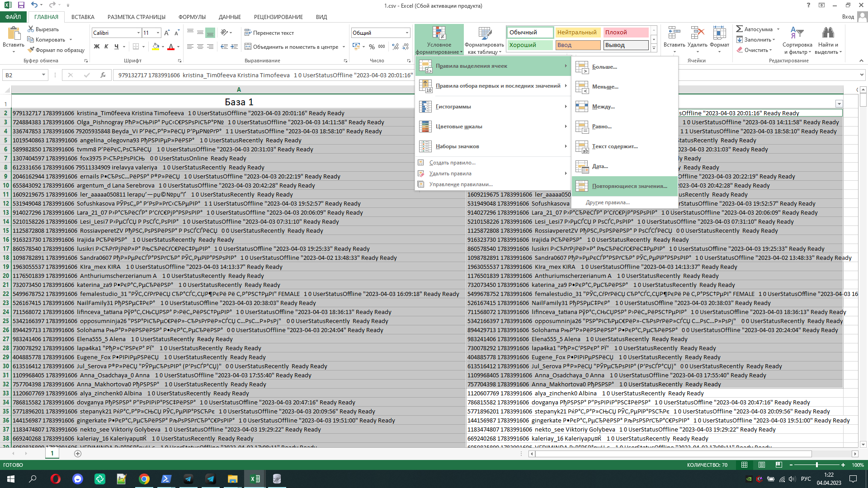Image resolution: width=868 pixels, height=488 pixels.
Task: Switch to page layout view in status bar
Action: point(761,465)
